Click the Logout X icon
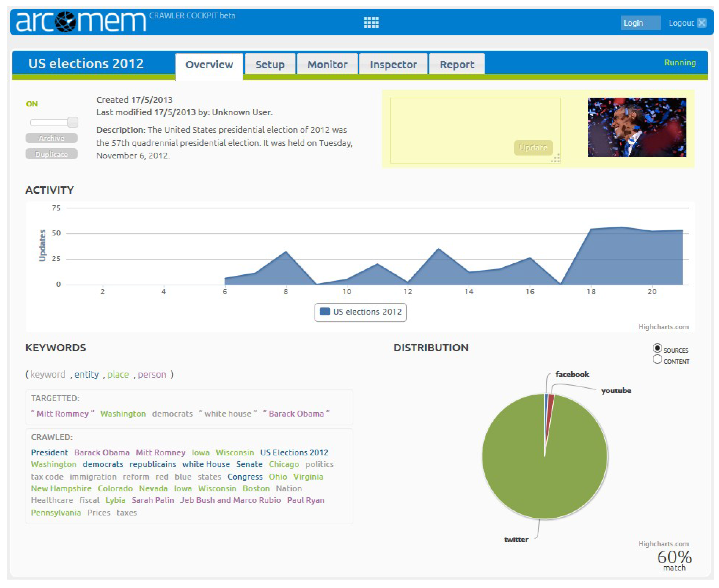 tap(702, 23)
